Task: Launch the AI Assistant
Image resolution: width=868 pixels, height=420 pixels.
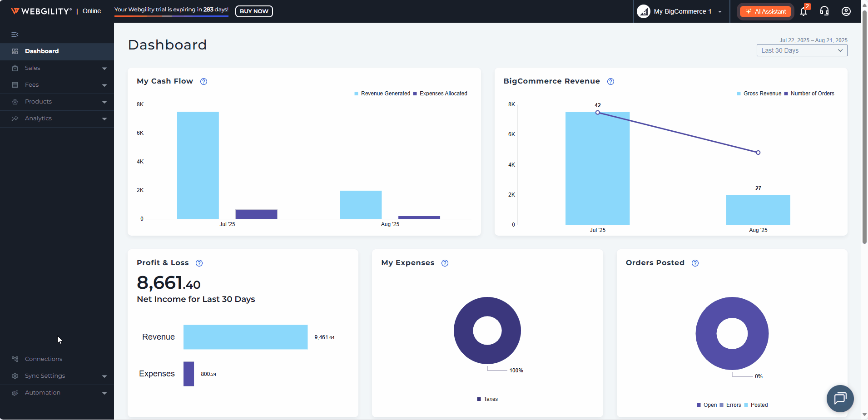Action: 765,11
